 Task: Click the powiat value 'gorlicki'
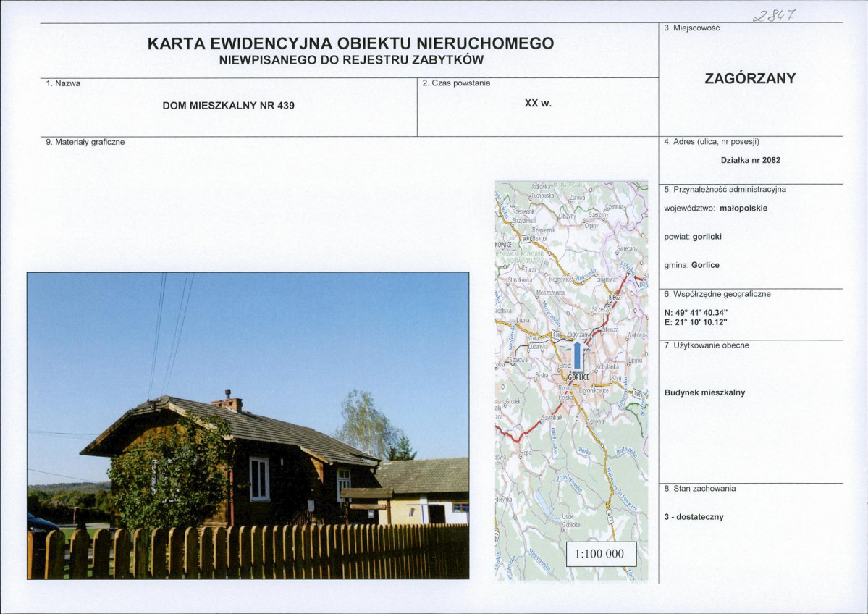coord(707,237)
